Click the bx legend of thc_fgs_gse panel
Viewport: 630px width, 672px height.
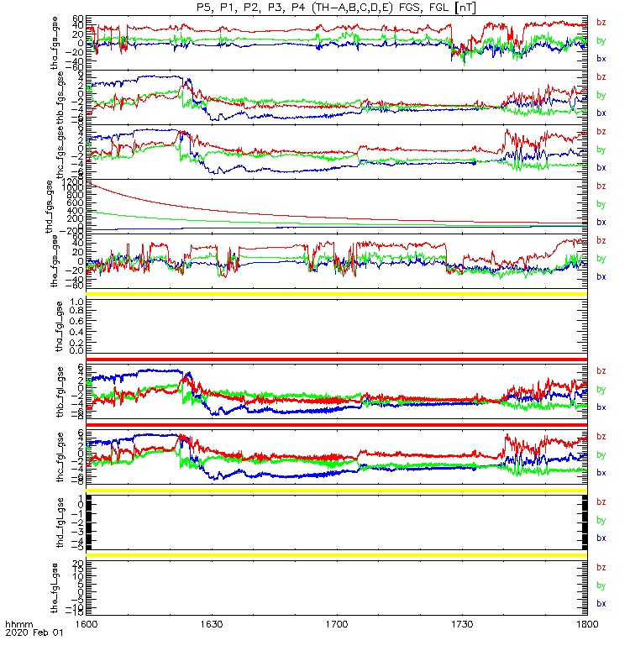tap(601, 167)
